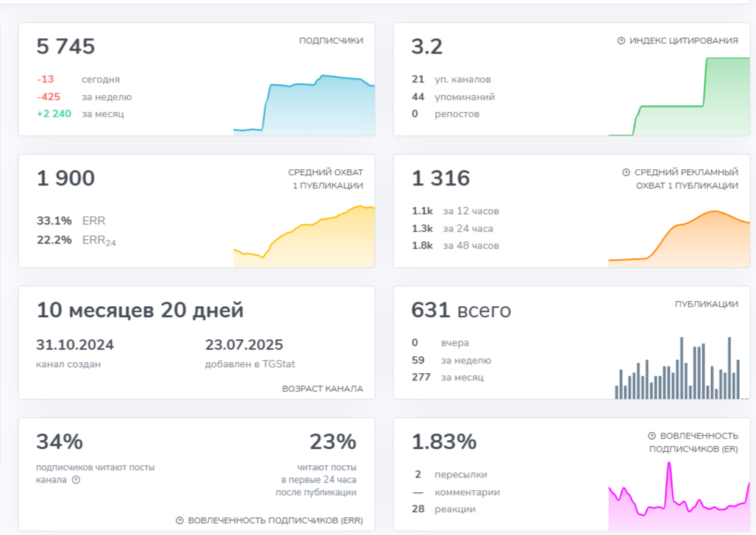Image resolution: width=756 pixels, height=535 pixels.
Task: Click the 21 уп. каналов row
Action: point(451,79)
